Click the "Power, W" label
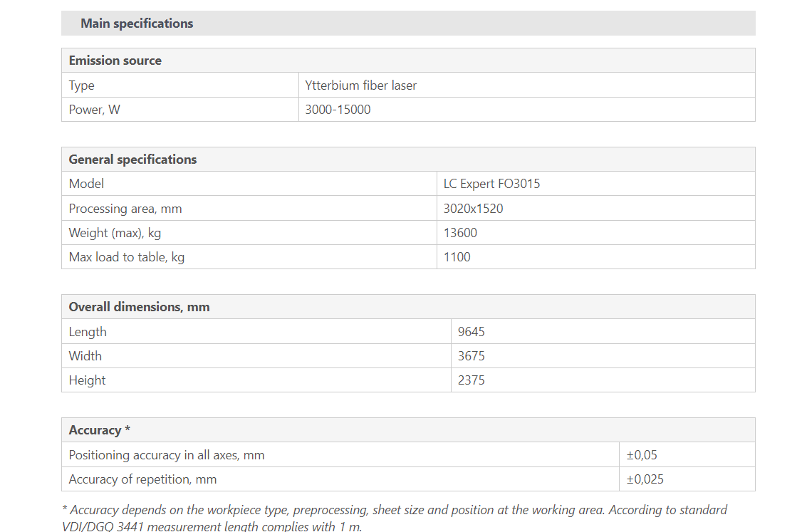802x532 pixels. pyautogui.click(x=94, y=110)
